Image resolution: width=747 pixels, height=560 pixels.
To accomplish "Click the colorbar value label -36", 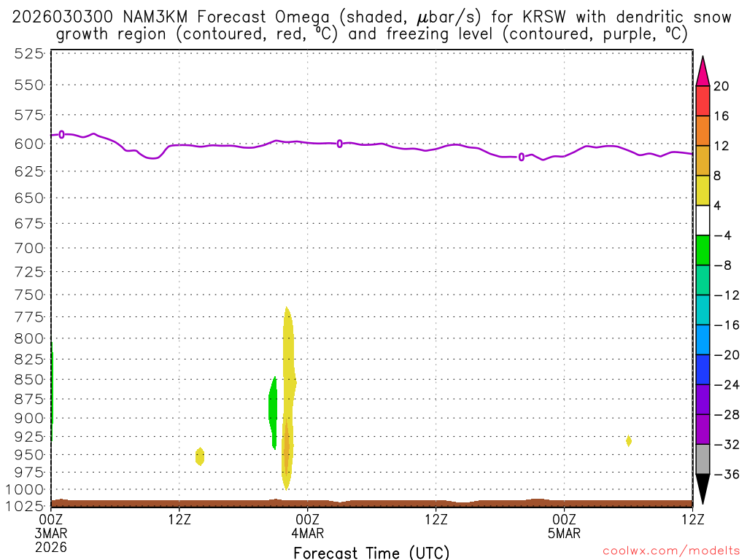I will [x=727, y=474].
